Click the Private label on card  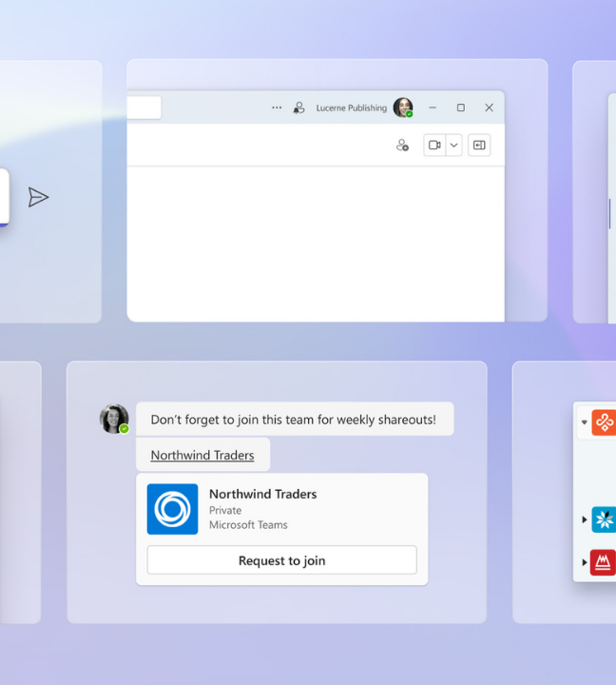225,510
